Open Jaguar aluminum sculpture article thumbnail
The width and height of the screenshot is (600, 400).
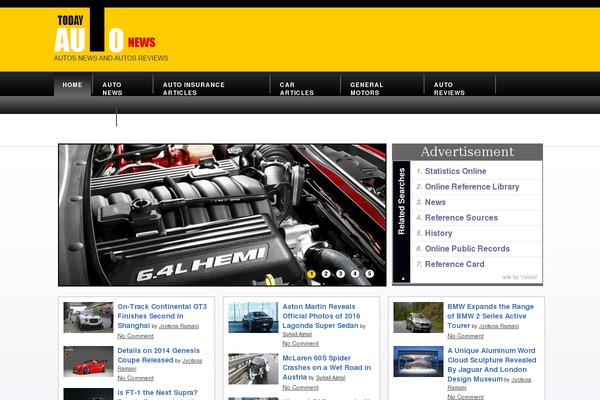coord(418,361)
